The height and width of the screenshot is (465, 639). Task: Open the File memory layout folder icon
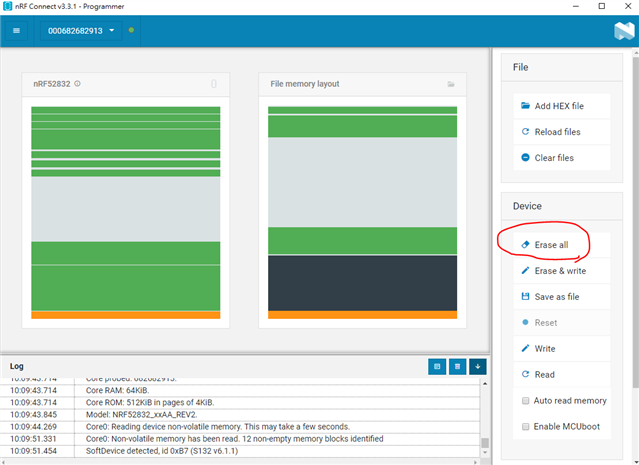pyautogui.click(x=451, y=84)
